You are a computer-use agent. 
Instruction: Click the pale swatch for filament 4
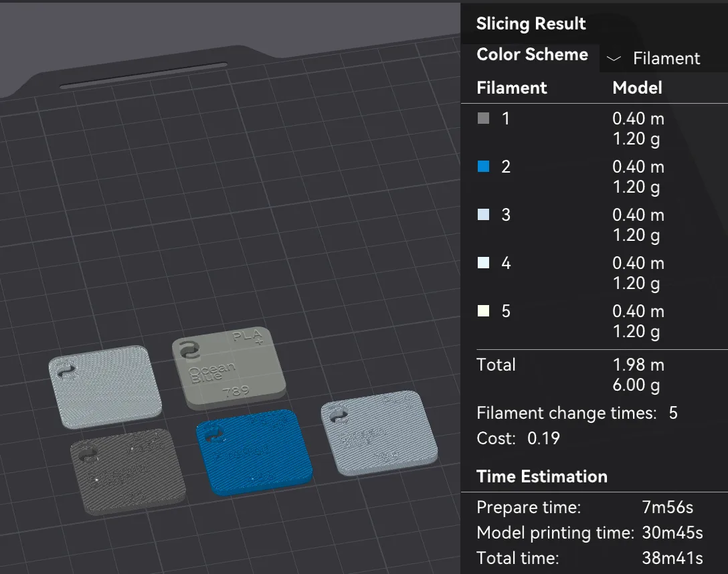[483, 263]
